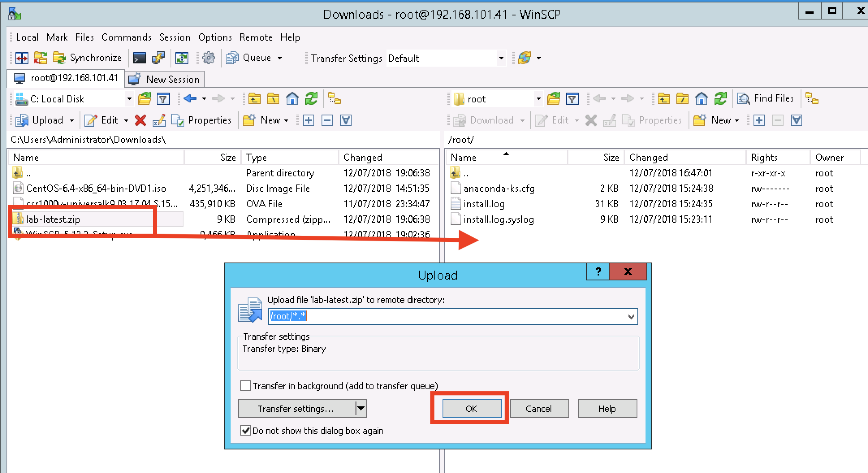This screenshot has width=868, height=473.
Task: Click the remote panel filter icon
Action: pos(572,99)
